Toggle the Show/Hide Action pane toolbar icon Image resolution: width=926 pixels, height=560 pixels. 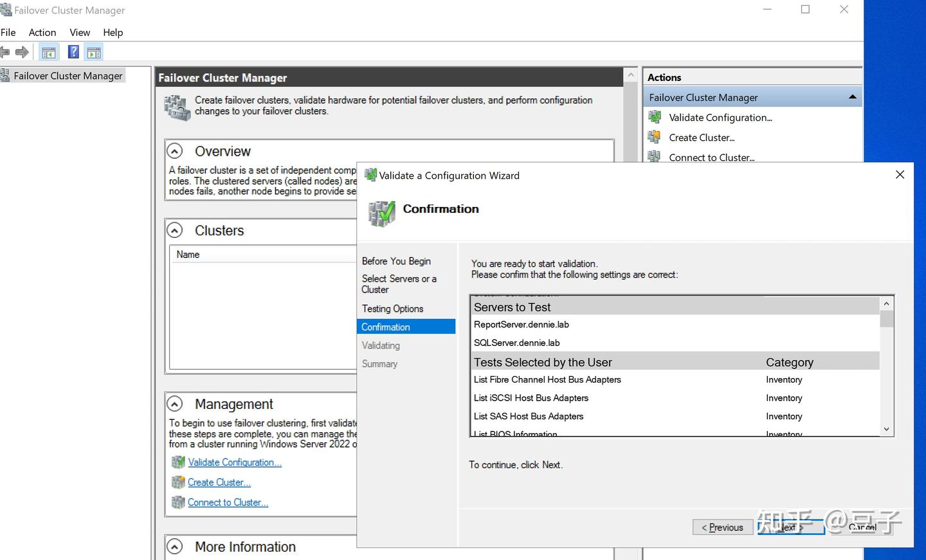pos(94,52)
